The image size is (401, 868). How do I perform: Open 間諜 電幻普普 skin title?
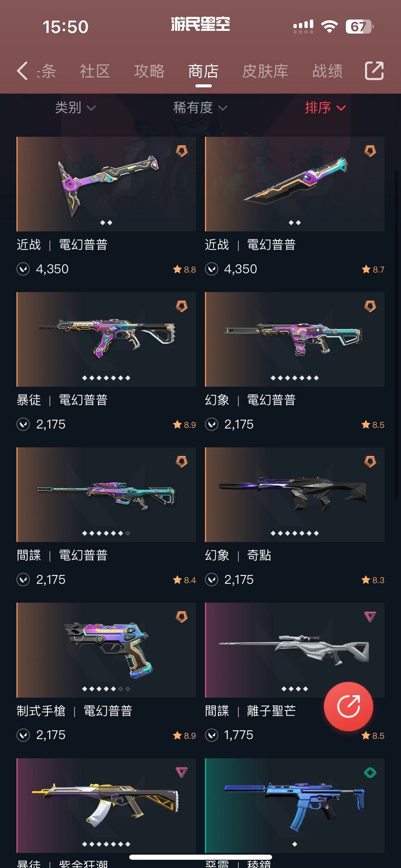point(62,555)
